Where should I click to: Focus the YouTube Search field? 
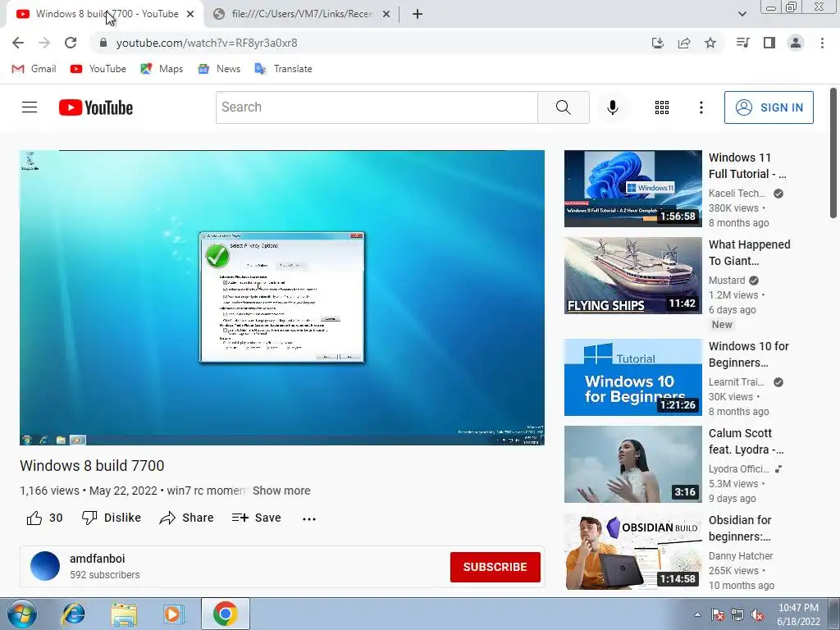coord(377,107)
